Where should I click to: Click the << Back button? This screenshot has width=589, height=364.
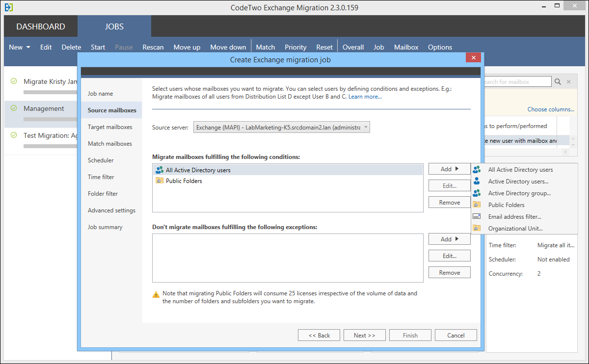(x=319, y=335)
